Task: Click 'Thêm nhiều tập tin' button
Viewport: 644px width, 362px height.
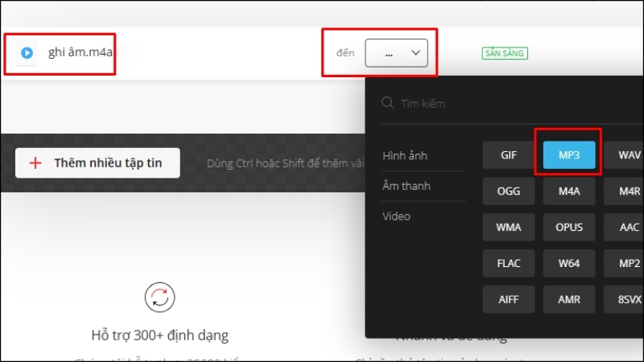Action: (x=97, y=163)
